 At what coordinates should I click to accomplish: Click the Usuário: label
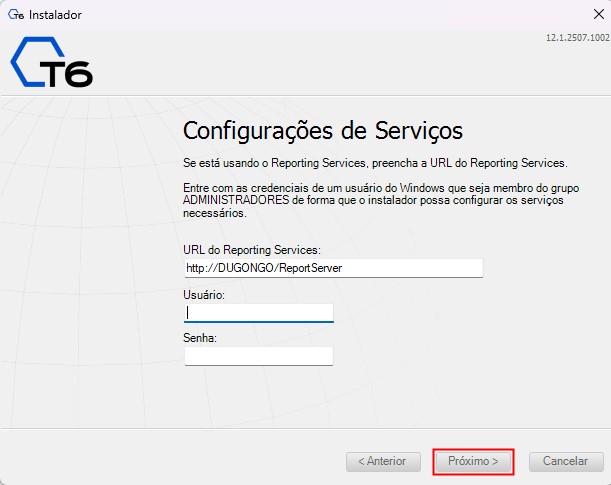click(x=204, y=295)
